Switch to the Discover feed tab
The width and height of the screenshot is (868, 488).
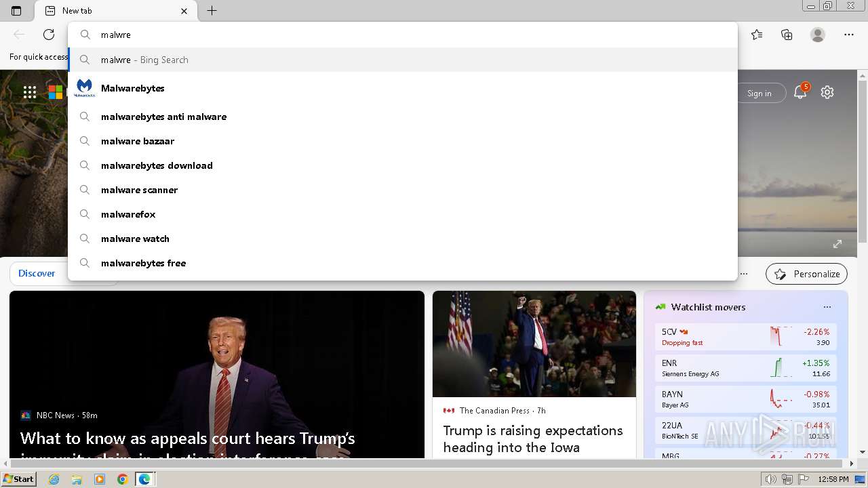click(37, 273)
